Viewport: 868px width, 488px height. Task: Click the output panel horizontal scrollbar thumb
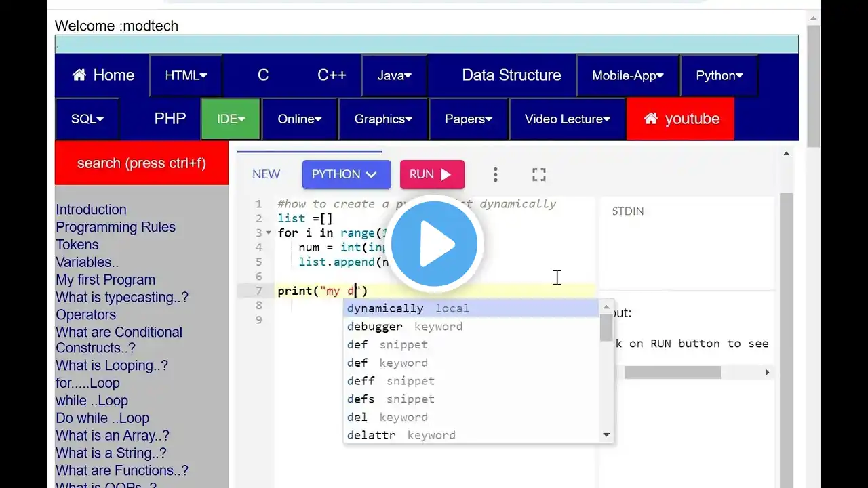(x=673, y=372)
